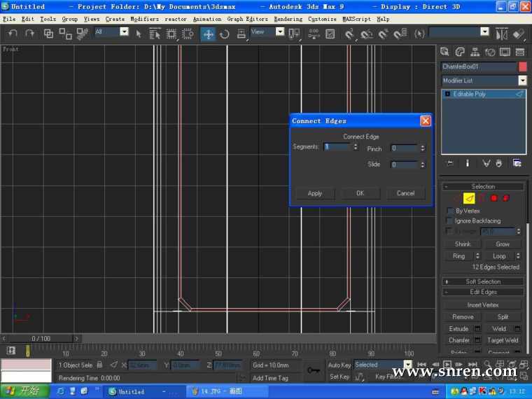Image resolution: width=532 pixels, height=399 pixels.
Task: Open the Modifiers menu
Action: [144, 19]
